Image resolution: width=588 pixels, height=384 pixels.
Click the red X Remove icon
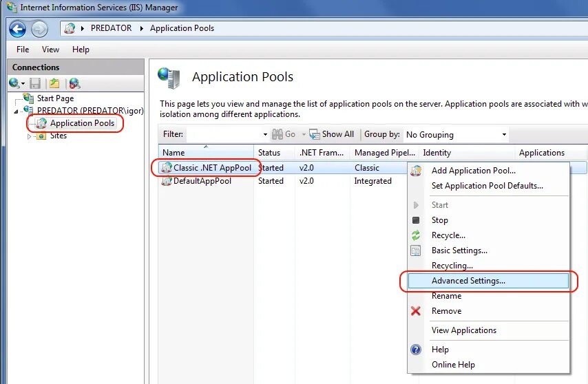[415, 311]
